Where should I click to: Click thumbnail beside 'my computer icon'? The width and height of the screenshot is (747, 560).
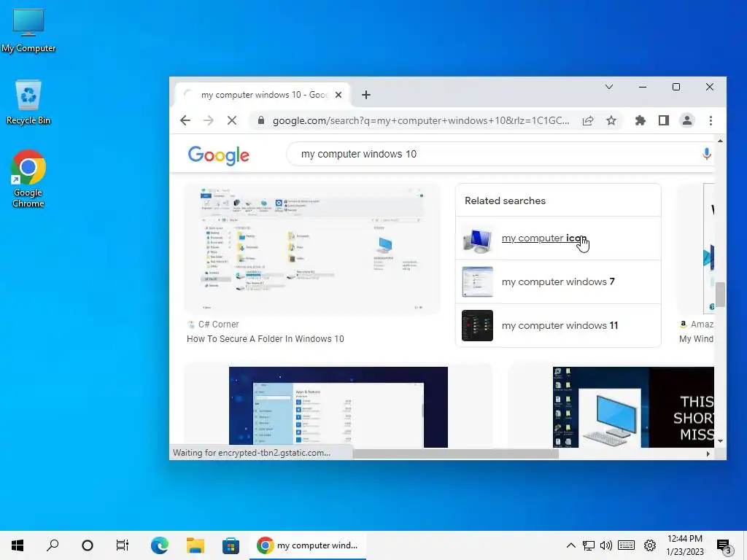[477, 239]
